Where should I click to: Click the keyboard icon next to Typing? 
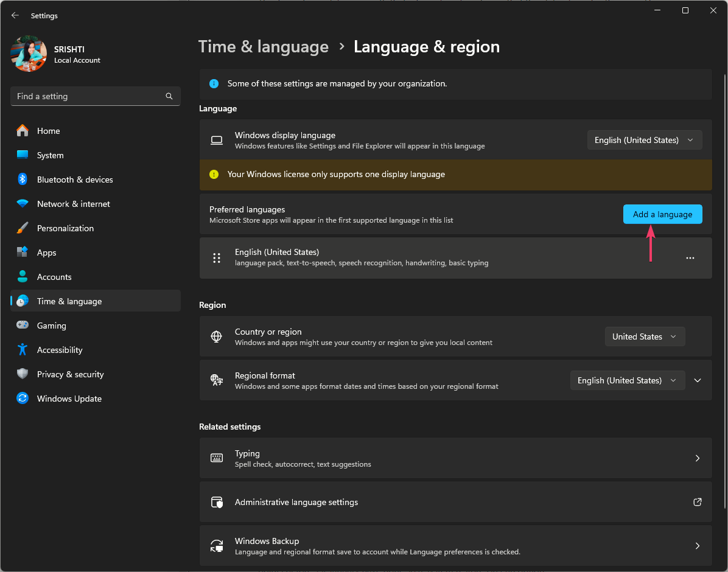[x=217, y=458]
